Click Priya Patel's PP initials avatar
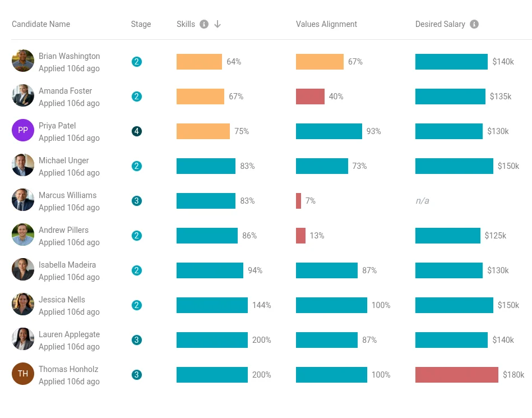532x418 pixels. (23, 131)
